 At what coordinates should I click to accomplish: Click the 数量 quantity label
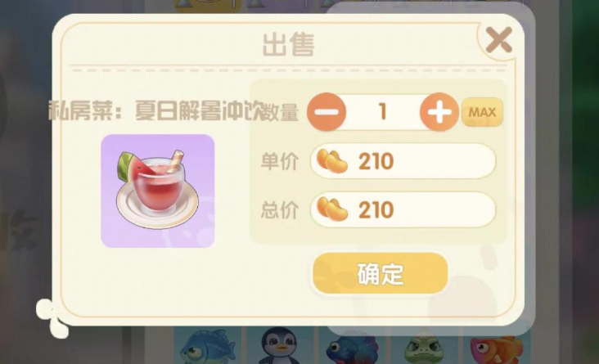coord(281,112)
